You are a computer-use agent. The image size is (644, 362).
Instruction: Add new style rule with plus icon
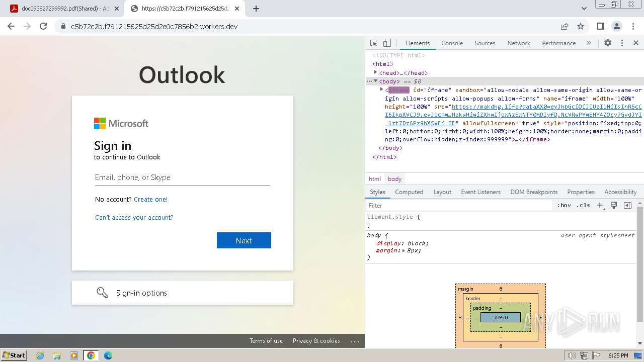click(600, 205)
